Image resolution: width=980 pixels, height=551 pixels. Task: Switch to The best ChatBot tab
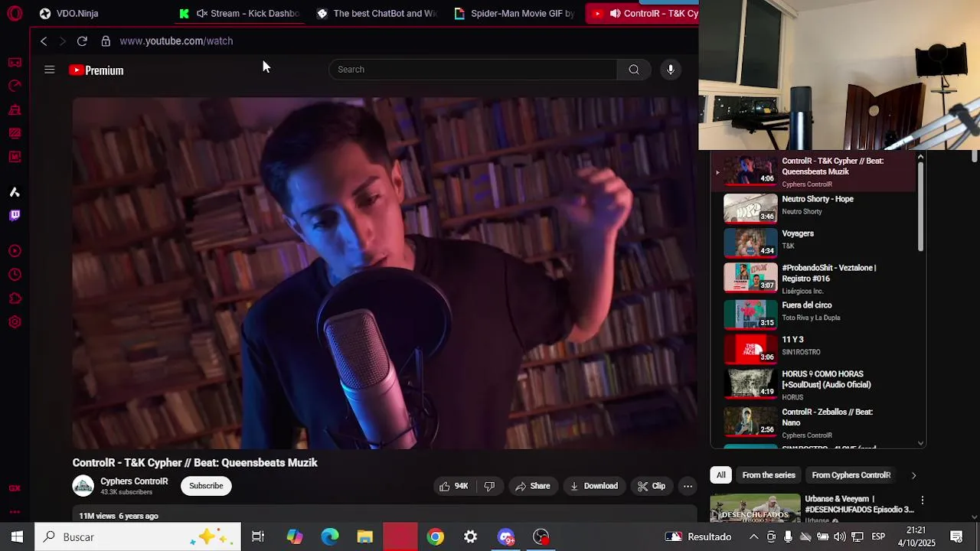377,13
